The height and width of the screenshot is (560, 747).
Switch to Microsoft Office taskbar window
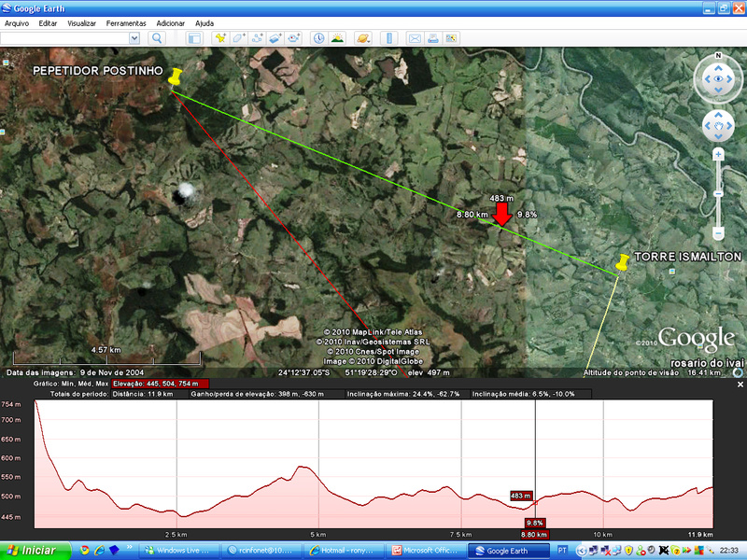click(427, 551)
